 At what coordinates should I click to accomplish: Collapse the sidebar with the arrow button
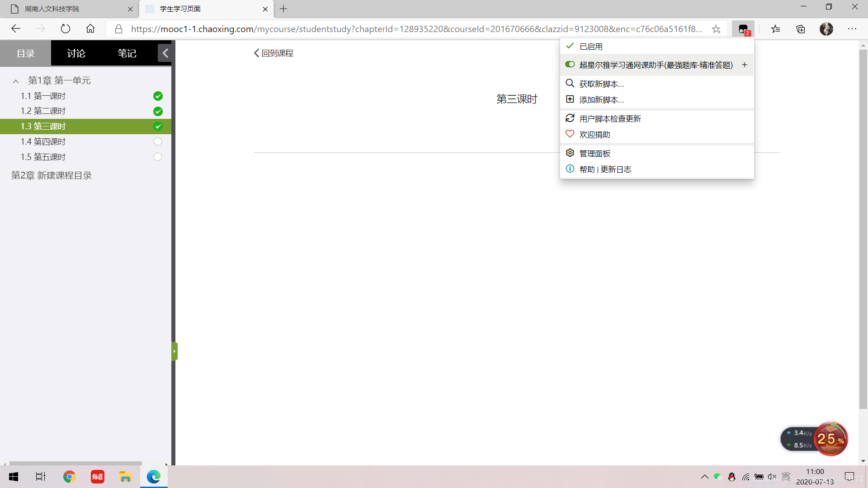[x=165, y=53]
